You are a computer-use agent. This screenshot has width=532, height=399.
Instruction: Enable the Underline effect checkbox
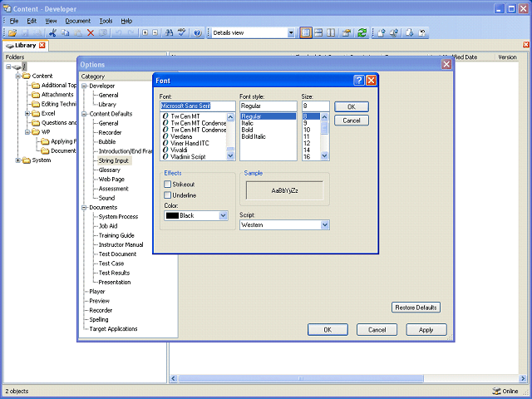click(167, 195)
